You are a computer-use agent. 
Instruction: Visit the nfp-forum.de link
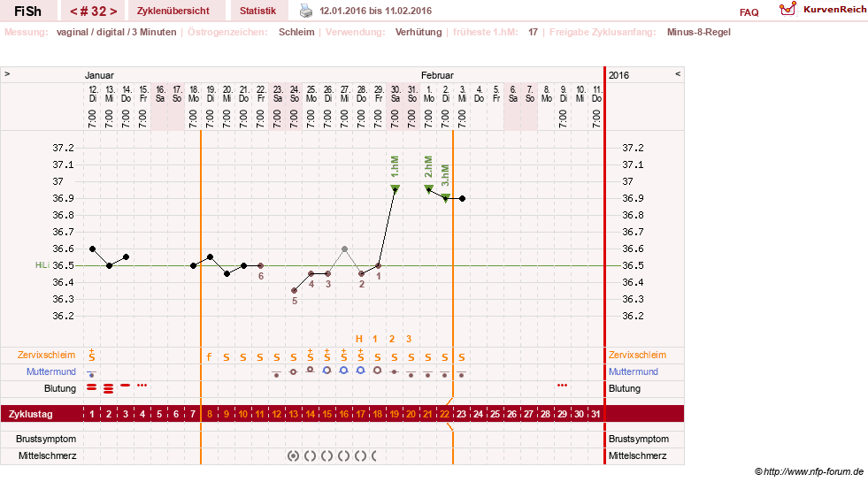tap(809, 471)
